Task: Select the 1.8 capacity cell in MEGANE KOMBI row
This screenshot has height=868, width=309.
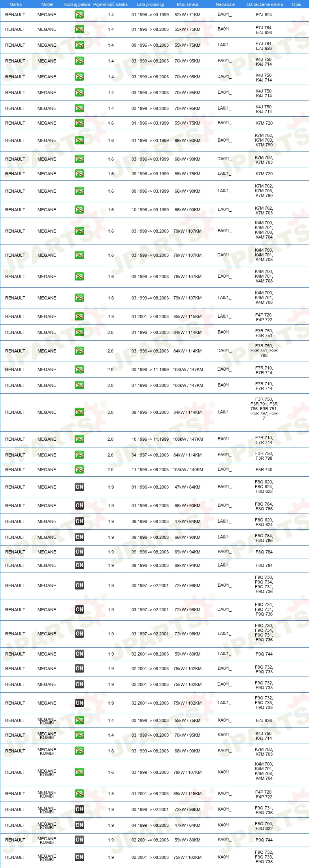Action: (x=111, y=794)
